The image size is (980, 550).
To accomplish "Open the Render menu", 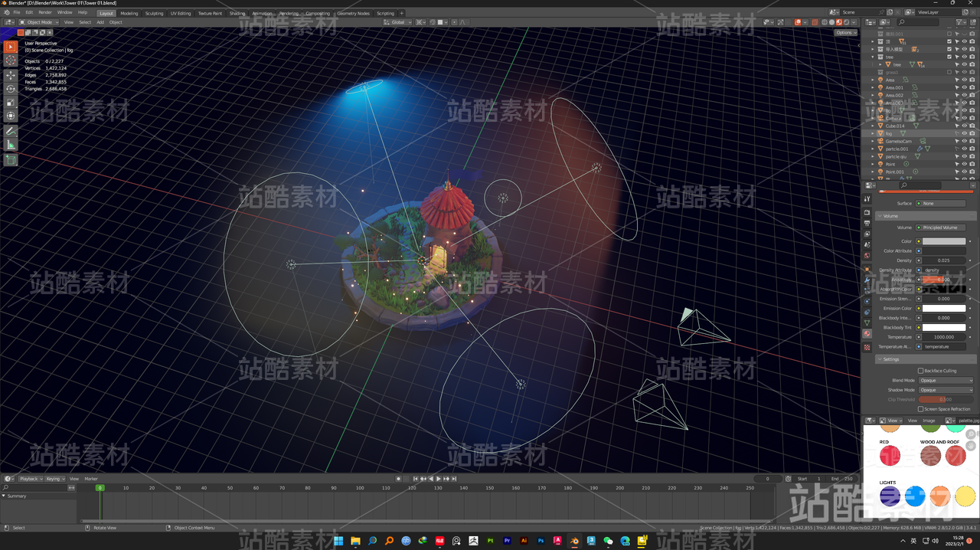I will 45,13.
